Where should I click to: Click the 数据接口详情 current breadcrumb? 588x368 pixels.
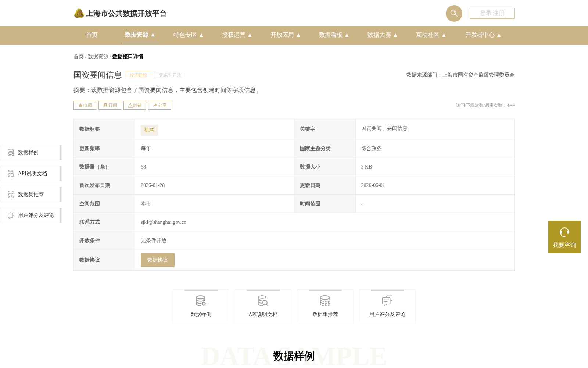128,56
